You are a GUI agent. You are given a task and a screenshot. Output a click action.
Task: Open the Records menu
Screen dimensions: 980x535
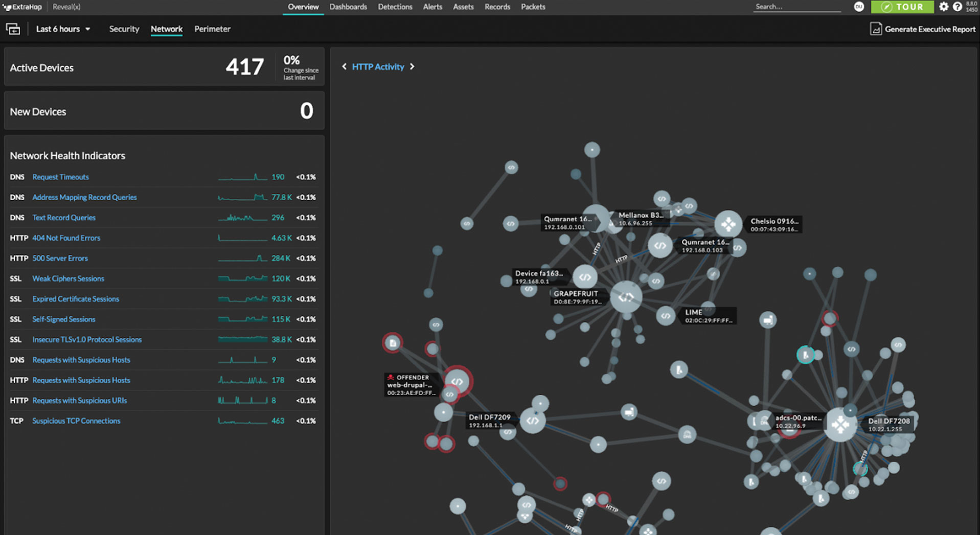(497, 7)
